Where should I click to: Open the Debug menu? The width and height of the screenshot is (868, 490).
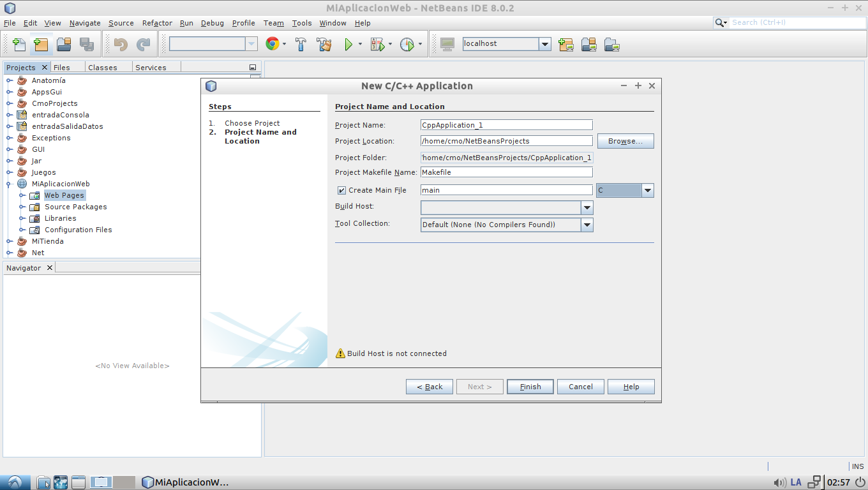213,23
